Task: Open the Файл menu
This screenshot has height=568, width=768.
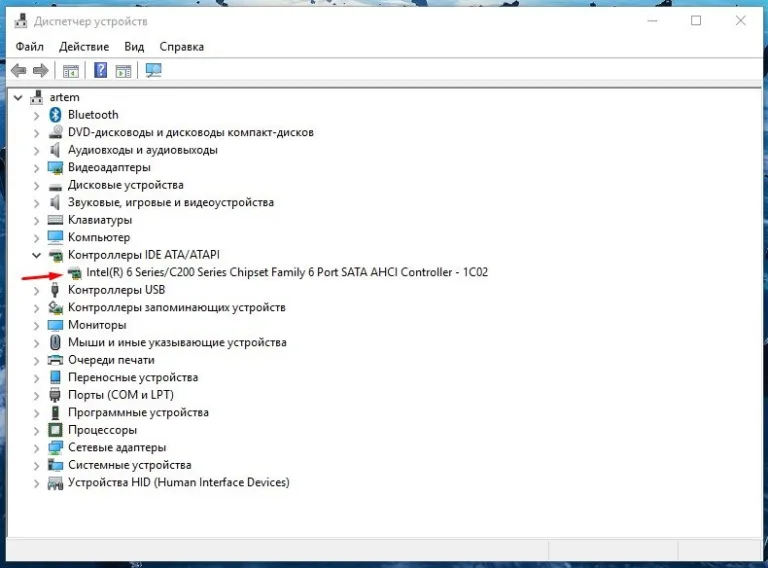Action: point(29,47)
